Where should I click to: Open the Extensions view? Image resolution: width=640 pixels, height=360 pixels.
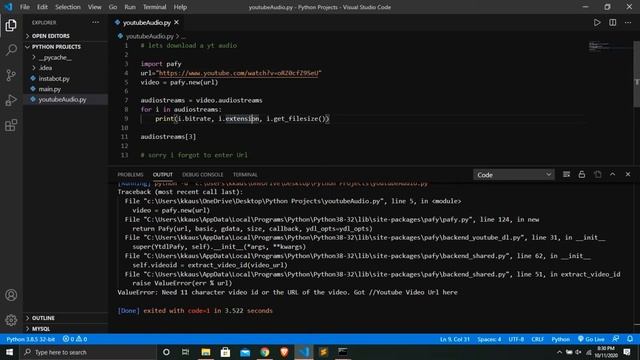pyautogui.click(x=11, y=125)
